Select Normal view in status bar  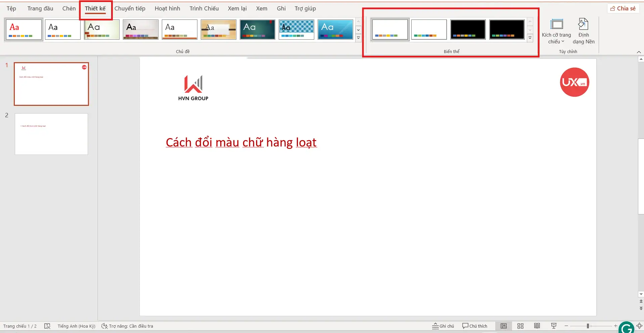(503, 326)
